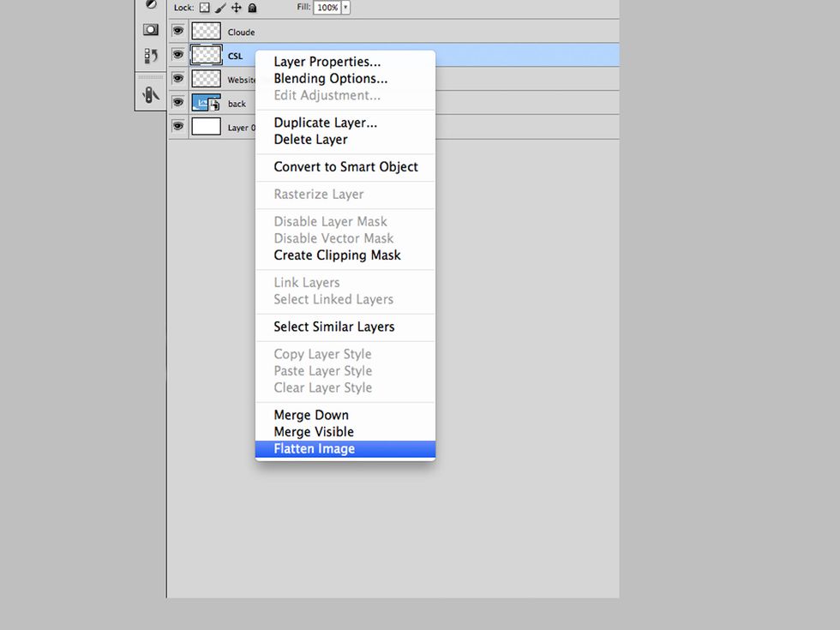Hide the Website layer

pos(178,78)
